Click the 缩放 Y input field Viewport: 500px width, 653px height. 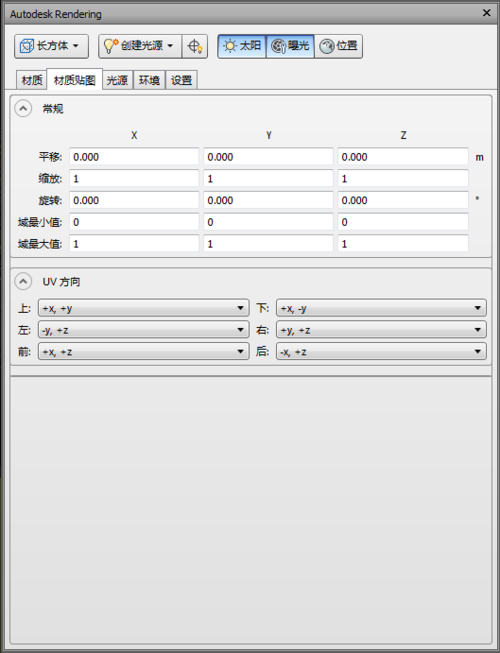[x=269, y=179]
